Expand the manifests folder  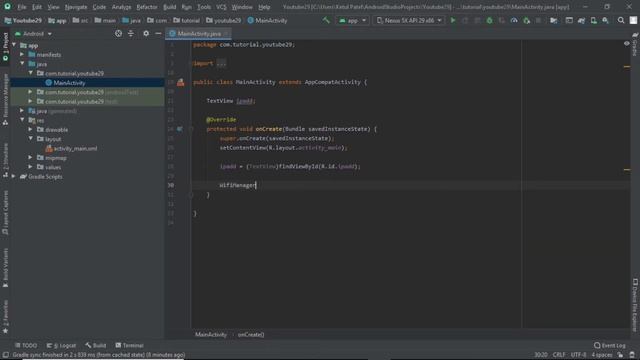pos(22,54)
